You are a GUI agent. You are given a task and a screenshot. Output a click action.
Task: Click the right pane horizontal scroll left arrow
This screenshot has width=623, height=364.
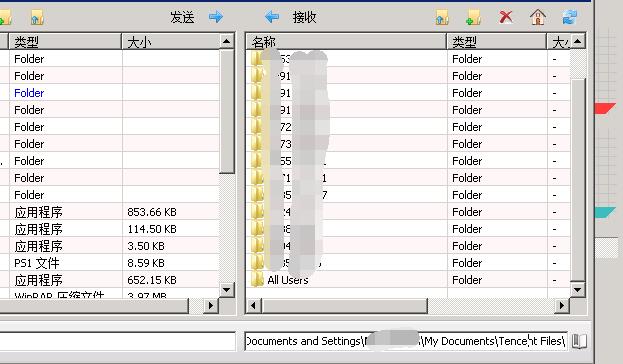[253, 306]
